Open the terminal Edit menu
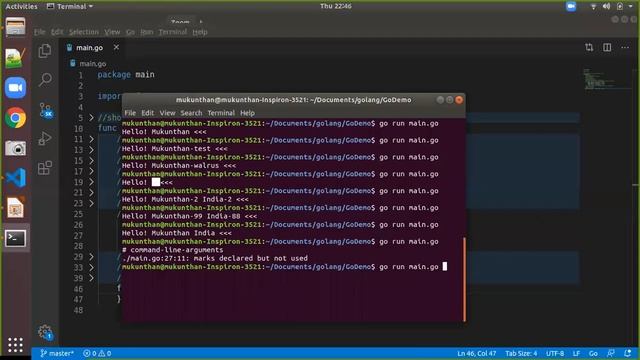The width and height of the screenshot is (640, 360). click(x=147, y=113)
